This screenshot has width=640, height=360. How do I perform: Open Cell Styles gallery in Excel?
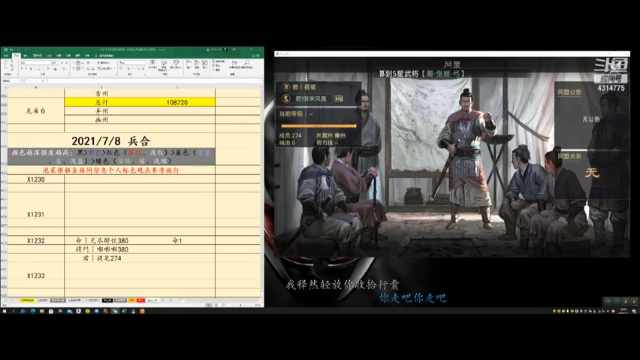[x=176, y=64]
